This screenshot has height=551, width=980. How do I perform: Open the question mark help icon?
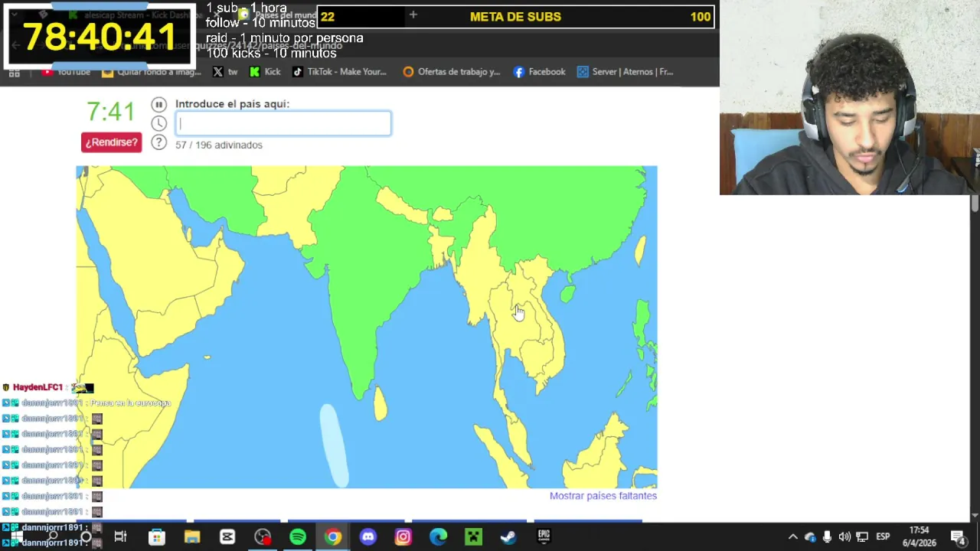coord(158,142)
